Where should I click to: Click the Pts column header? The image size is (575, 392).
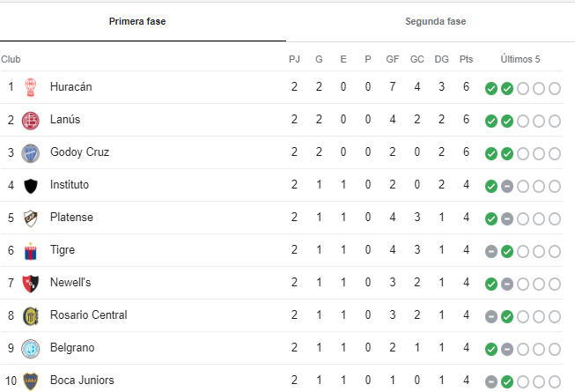click(466, 59)
